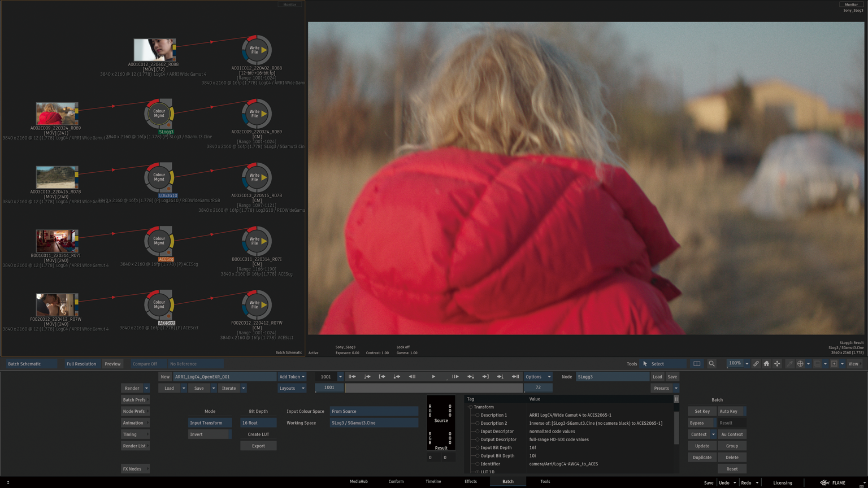The width and height of the screenshot is (868, 488).
Task: Click the crosshair grid overlay icon
Action: [x=800, y=364]
